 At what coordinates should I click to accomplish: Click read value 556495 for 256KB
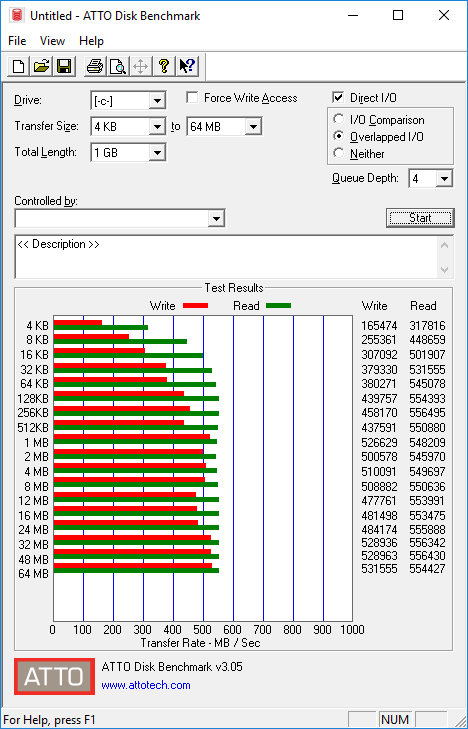coord(427,413)
